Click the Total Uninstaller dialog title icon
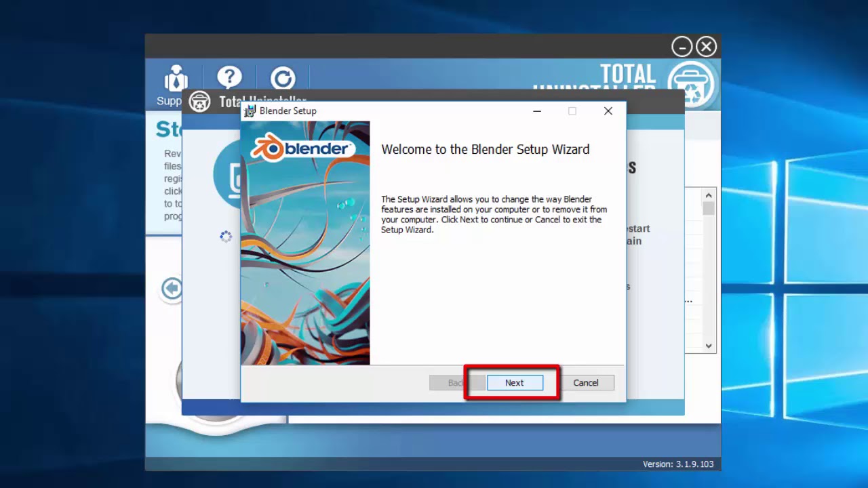The image size is (868, 488). point(199,102)
